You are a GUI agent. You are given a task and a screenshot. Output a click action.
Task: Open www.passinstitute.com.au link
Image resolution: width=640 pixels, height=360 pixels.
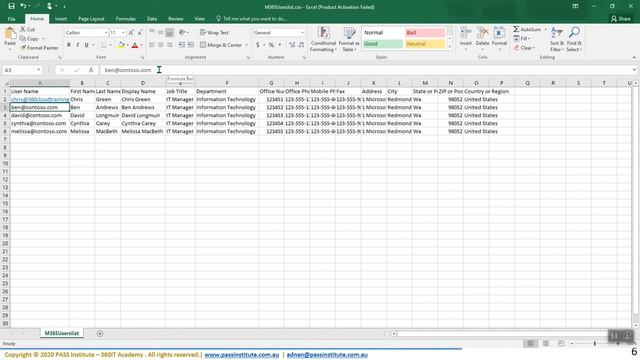[242, 355]
